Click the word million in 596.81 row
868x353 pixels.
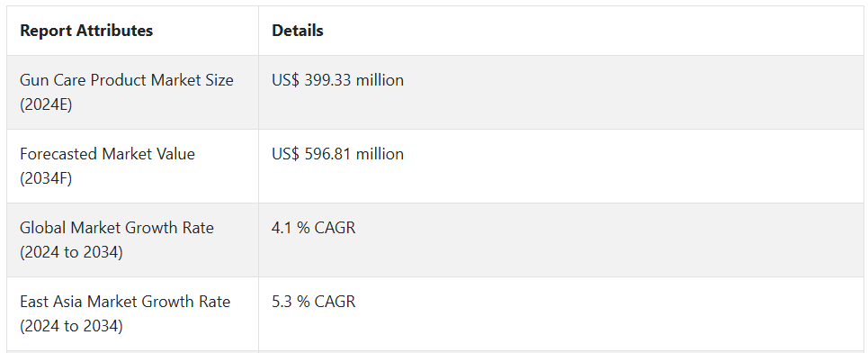[x=380, y=154]
